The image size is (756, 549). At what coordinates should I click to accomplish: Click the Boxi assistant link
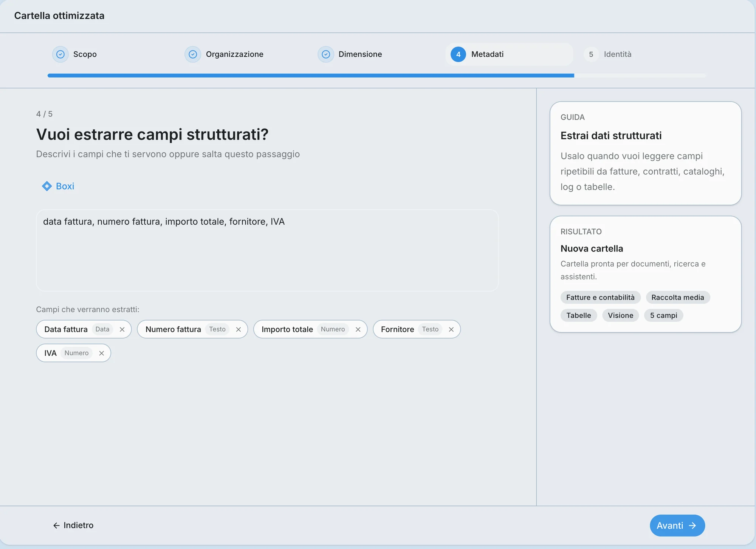[x=58, y=186]
